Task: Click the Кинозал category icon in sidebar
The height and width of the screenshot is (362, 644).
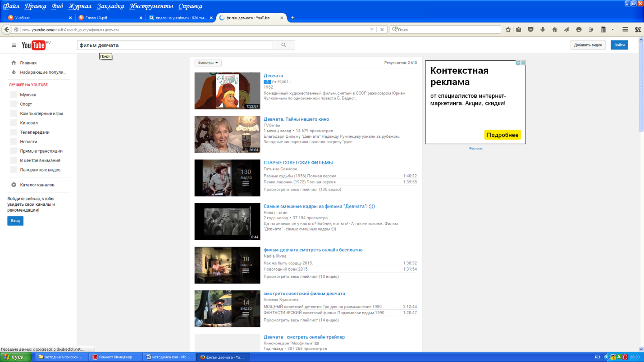Action: [14, 123]
